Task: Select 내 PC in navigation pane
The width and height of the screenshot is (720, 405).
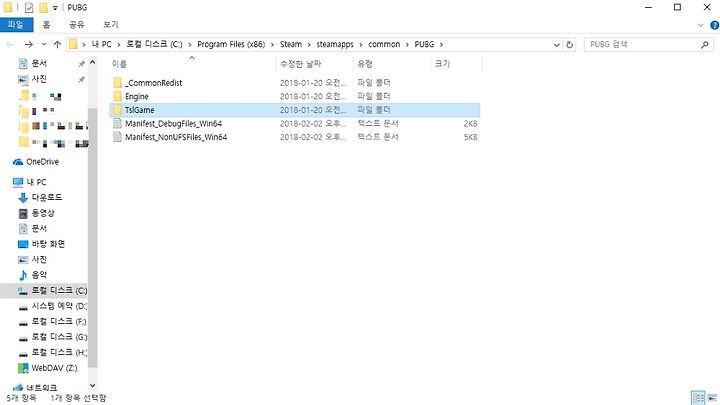Action: point(36,182)
